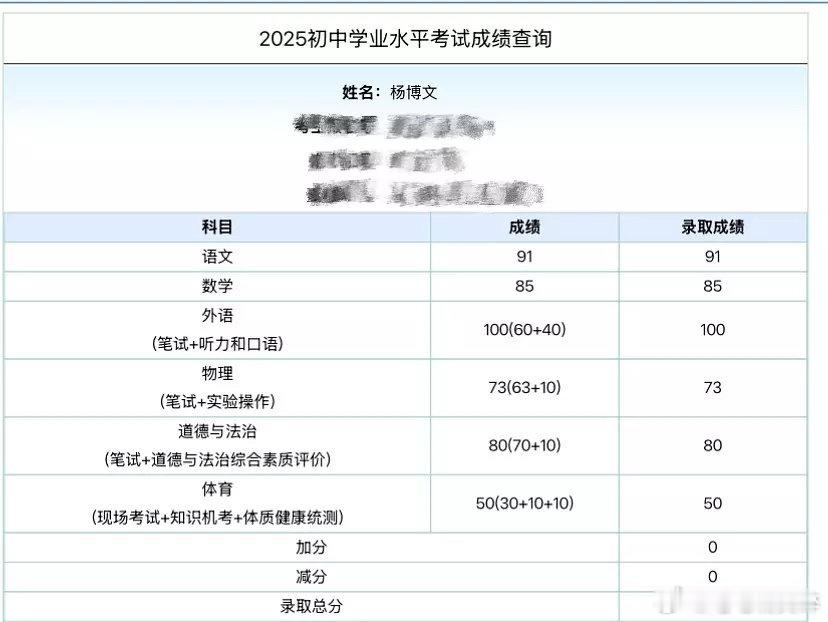This screenshot has height=622, width=828.
Task: Click the score 50(30+10+10)
Action: 524,503
